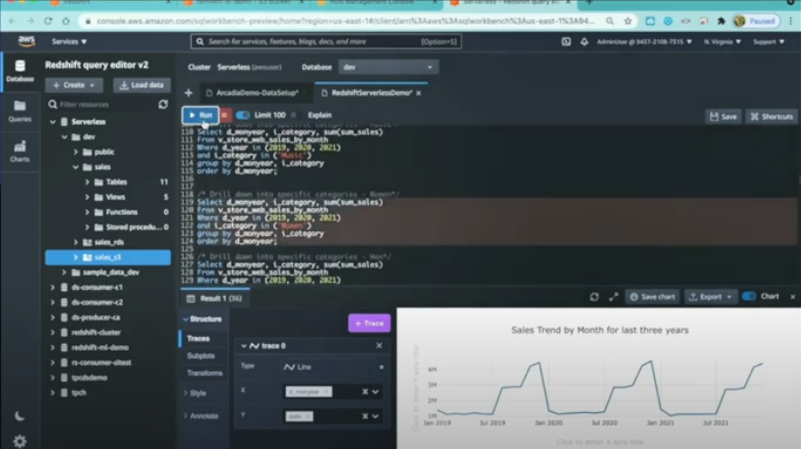Toggle the Limit 100 switch
Screen dimensions: 801x449
tap(243, 115)
